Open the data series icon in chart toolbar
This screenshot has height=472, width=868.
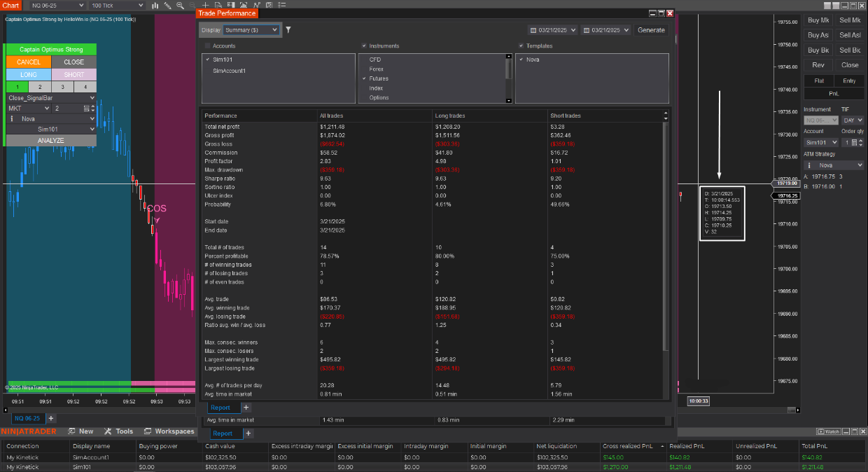pyautogui.click(x=244, y=5)
